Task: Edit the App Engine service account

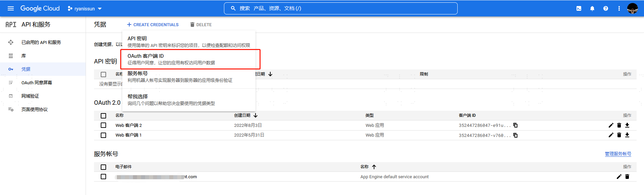Action: 619,177
